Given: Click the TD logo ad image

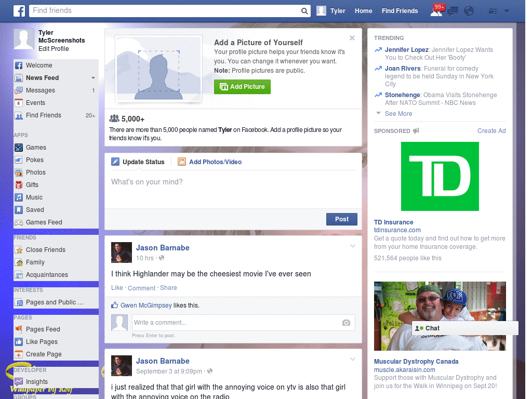Looking at the screenshot, I should 440,177.
